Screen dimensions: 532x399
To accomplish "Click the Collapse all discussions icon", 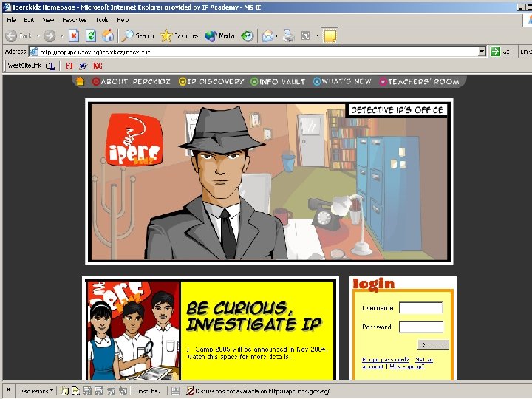I will pyautogui.click(x=99, y=391).
